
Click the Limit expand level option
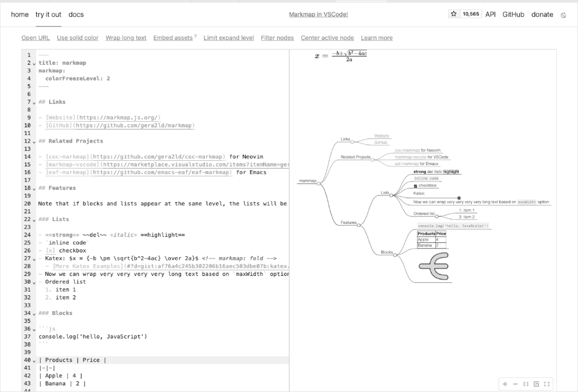tap(229, 38)
